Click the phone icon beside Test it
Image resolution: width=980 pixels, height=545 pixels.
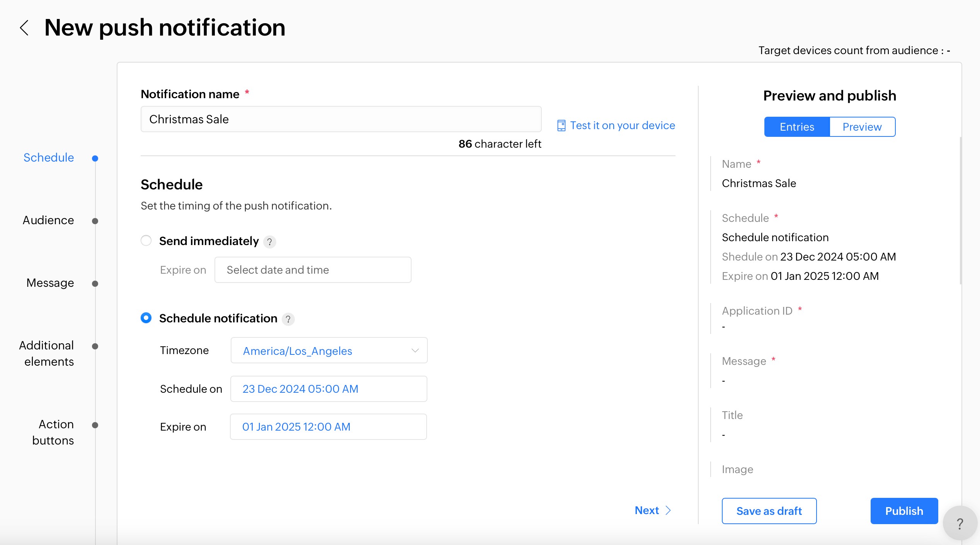(561, 126)
